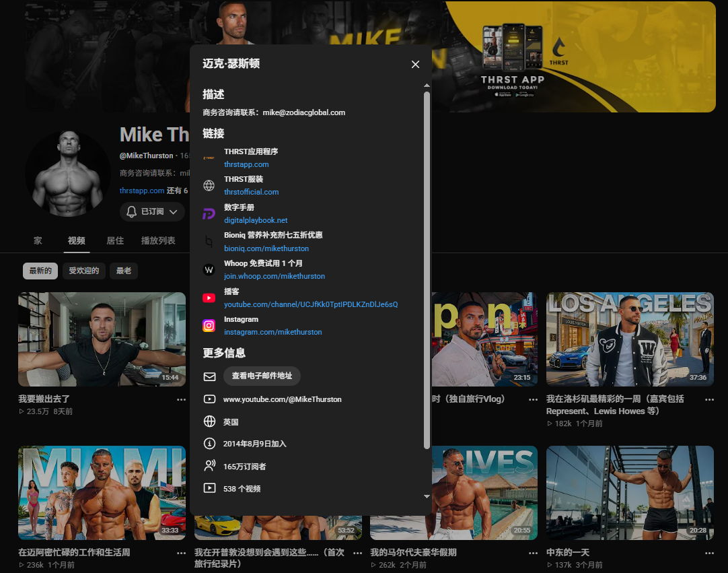Click the Whoop W icon
Viewport: 728px width, 573px height.
coord(209,269)
